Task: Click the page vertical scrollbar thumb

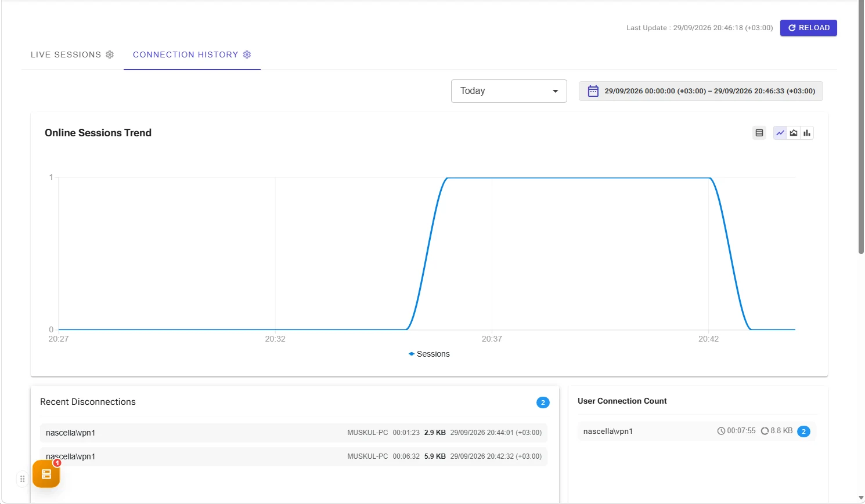Action: pos(861,127)
